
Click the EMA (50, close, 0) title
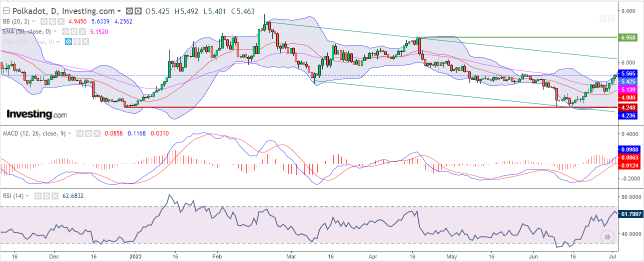click(27, 31)
